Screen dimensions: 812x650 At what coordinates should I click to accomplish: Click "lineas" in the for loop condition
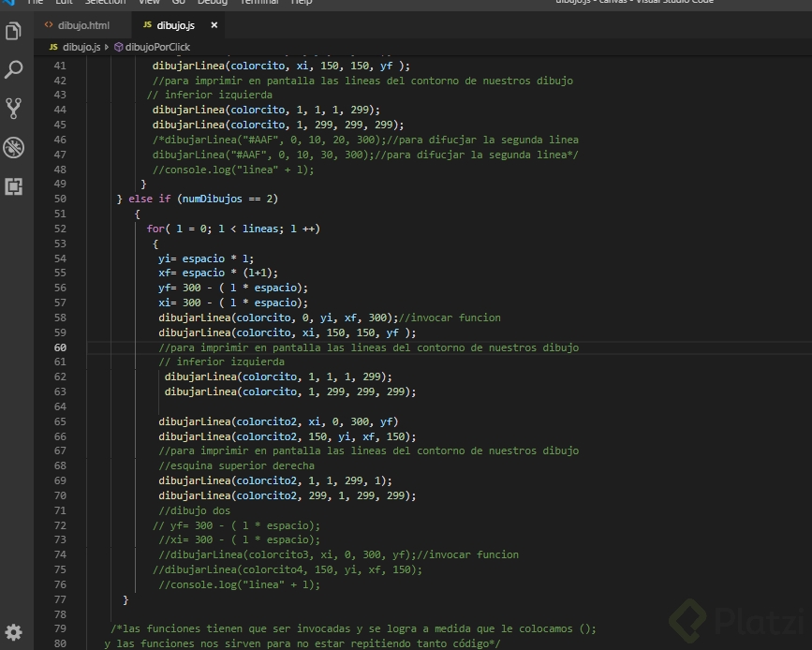point(260,229)
